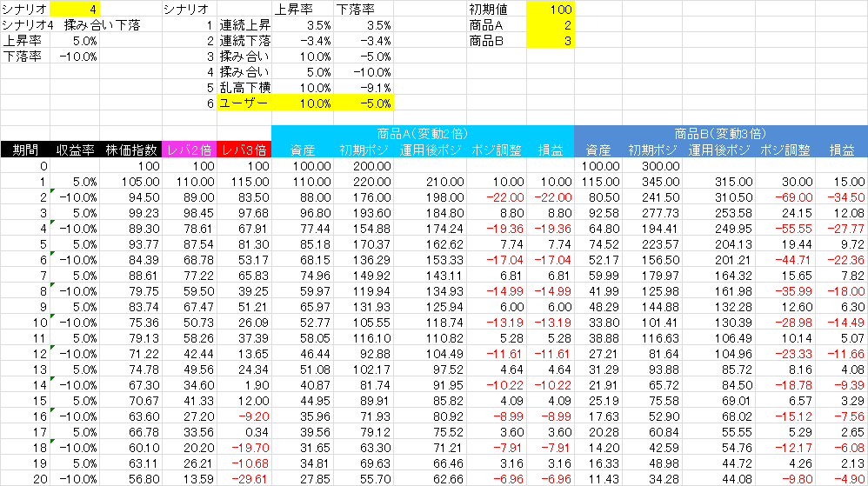Select 商品B 運用後ポジ cell 310.50
Image resolution: width=868 pixels, height=486 pixels.
718,197
